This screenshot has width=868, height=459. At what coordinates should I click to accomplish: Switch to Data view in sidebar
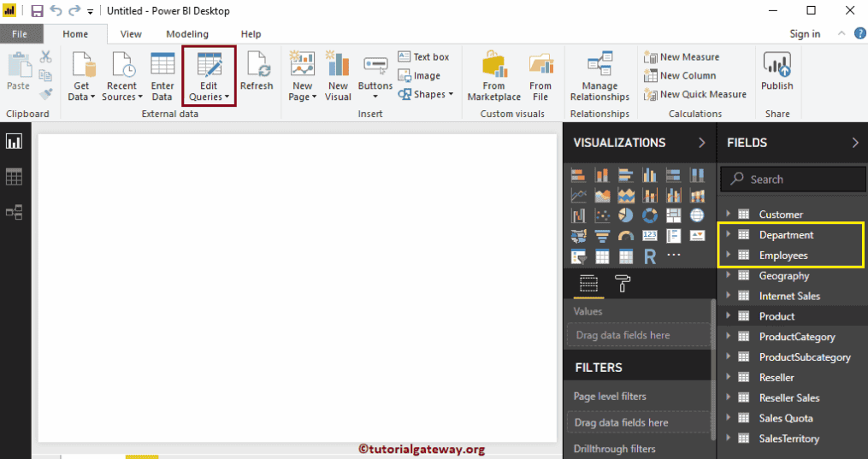(14, 177)
